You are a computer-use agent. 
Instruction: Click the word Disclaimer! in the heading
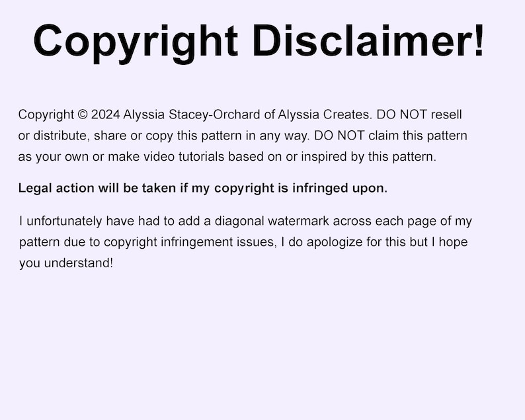tap(368, 40)
